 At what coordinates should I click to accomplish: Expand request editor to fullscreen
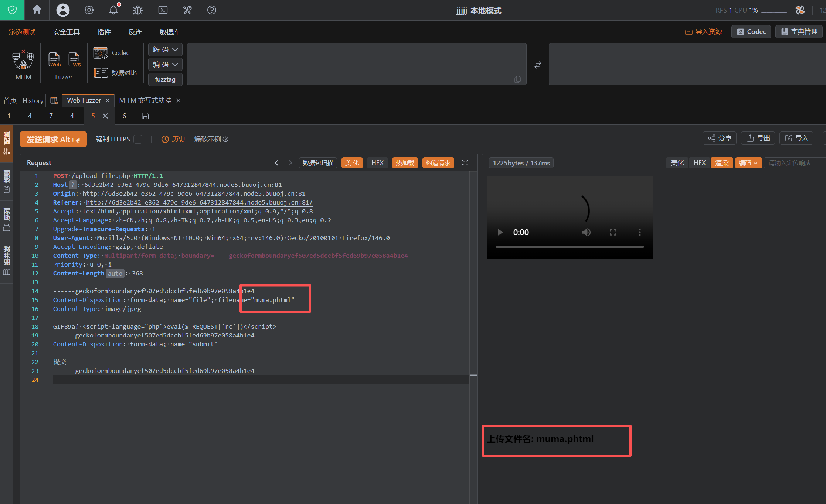465,163
